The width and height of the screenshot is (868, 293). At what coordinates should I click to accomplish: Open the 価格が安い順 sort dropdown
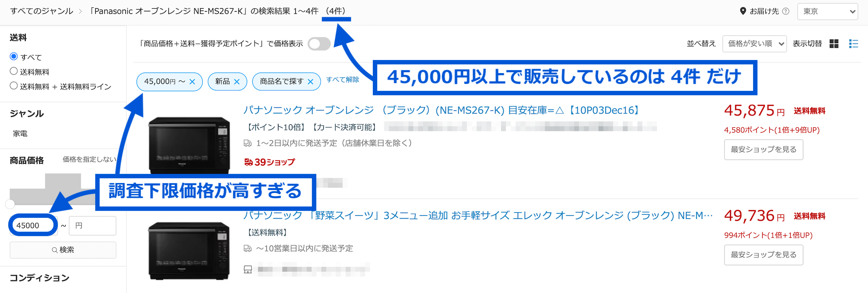pyautogui.click(x=754, y=43)
